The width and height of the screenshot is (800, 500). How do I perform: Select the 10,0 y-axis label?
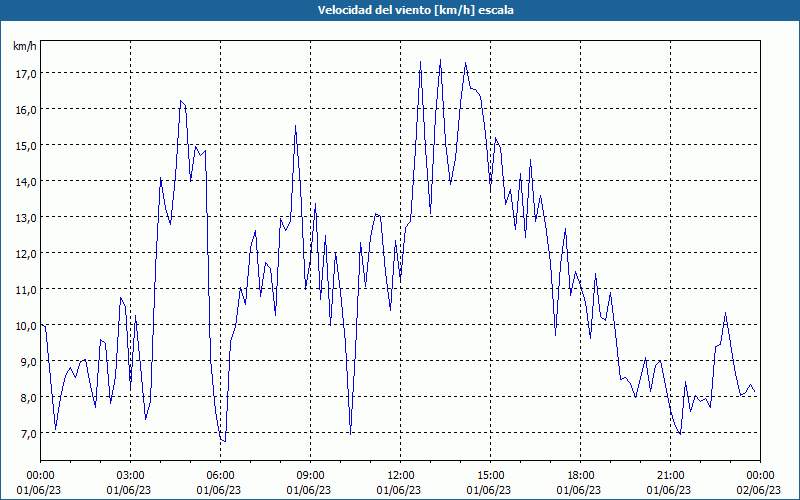(x=26, y=325)
